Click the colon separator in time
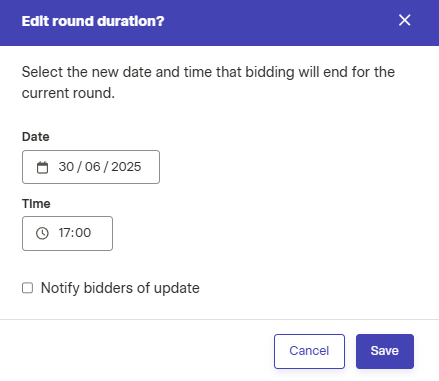This screenshot has width=439, height=381. 72,233
